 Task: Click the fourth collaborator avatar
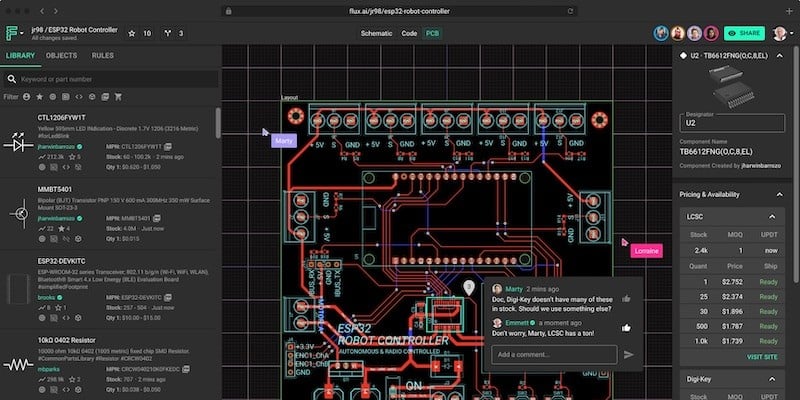coord(711,34)
